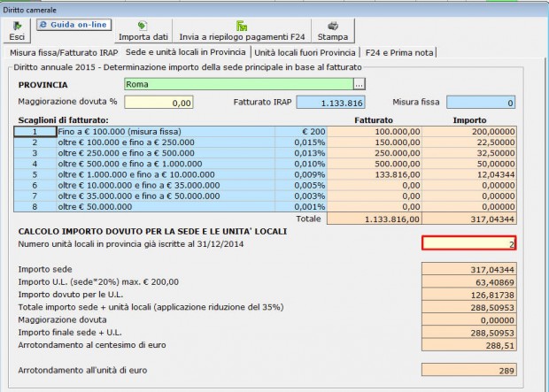Viewport: 549px width, 392px height.
Task: Select scaglione row number 6
Action: [35, 185]
